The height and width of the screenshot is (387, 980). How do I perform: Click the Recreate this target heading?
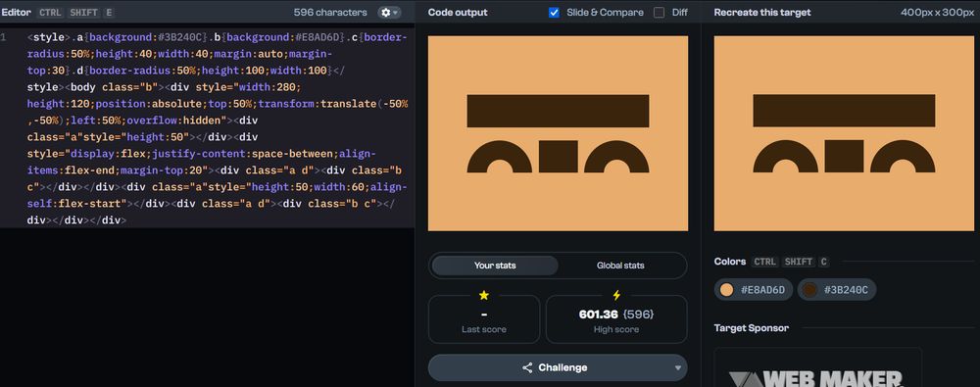tap(762, 13)
